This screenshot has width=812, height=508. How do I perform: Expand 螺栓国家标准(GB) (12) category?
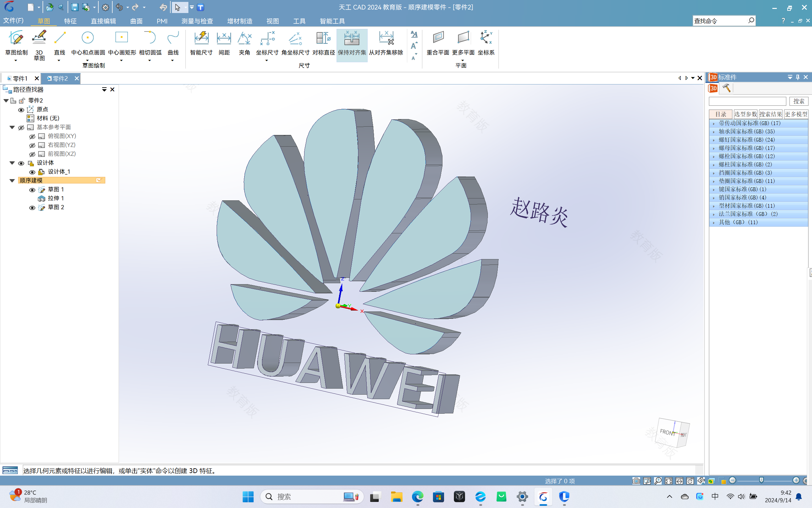pos(714,156)
